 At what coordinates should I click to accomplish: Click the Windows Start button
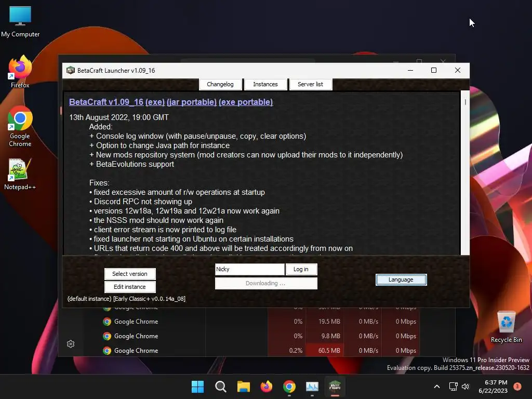tap(197, 387)
